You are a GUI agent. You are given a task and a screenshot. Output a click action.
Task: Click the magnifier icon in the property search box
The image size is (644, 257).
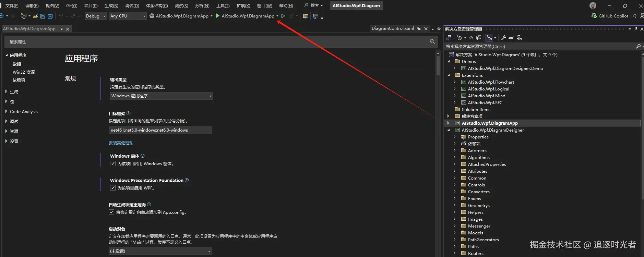click(432, 41)
